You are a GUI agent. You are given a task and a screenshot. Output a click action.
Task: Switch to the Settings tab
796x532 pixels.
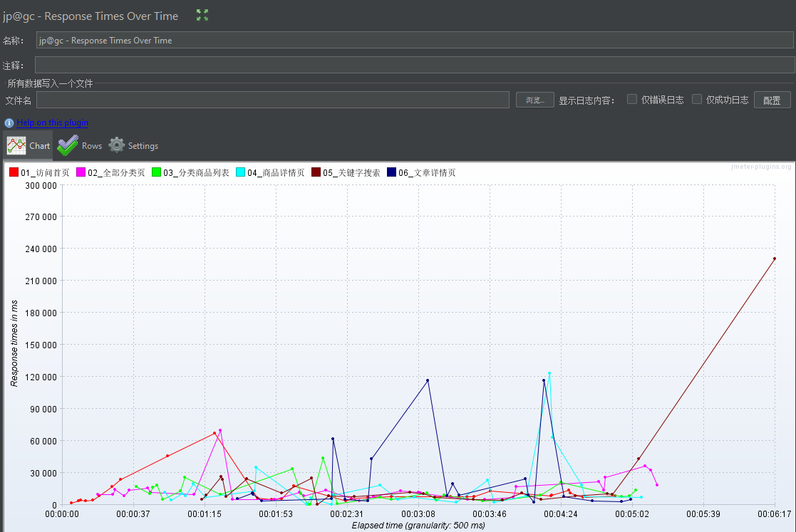[x=133, y=145]
